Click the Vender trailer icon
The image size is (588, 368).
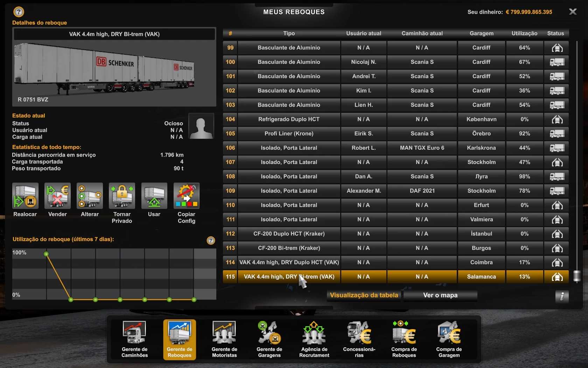click(x=57, y=196)
